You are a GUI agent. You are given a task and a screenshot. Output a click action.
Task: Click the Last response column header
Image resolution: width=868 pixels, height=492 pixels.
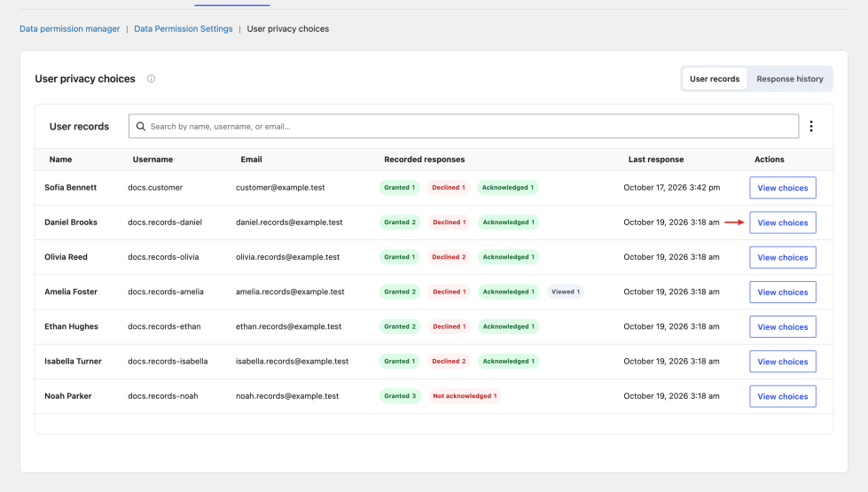click(656, 160)
